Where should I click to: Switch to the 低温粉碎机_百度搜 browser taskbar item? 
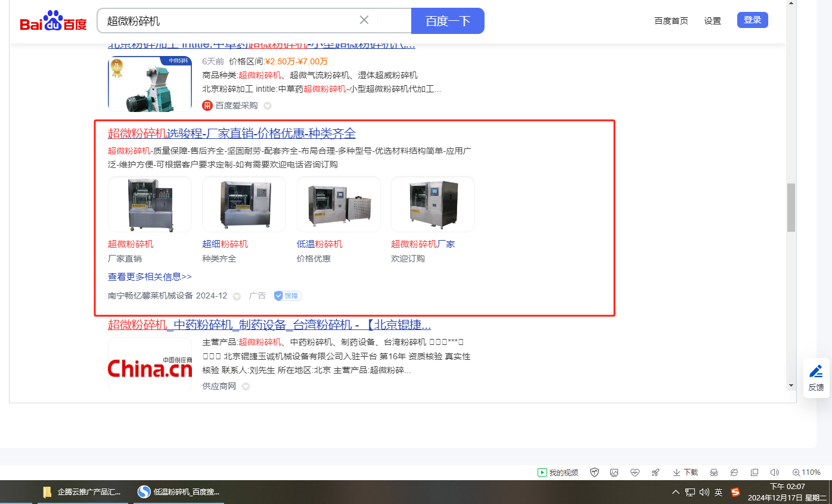[x=179, y=492]
